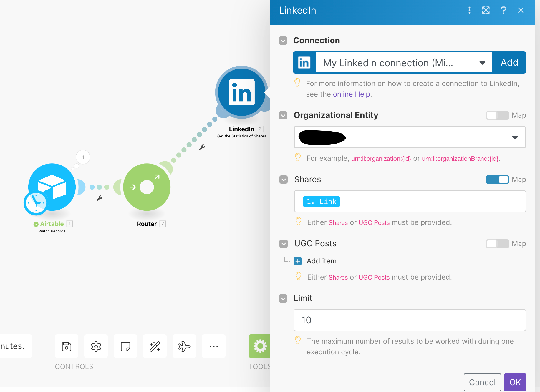540x392 pixels.
Task: Toggle Map switch for UGC Posts
Action: pos(497,244)
